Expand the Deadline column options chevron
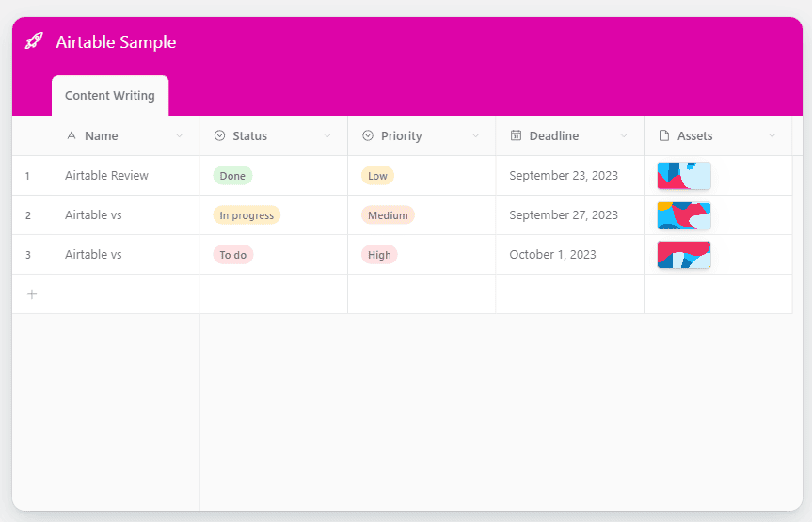 624,135
